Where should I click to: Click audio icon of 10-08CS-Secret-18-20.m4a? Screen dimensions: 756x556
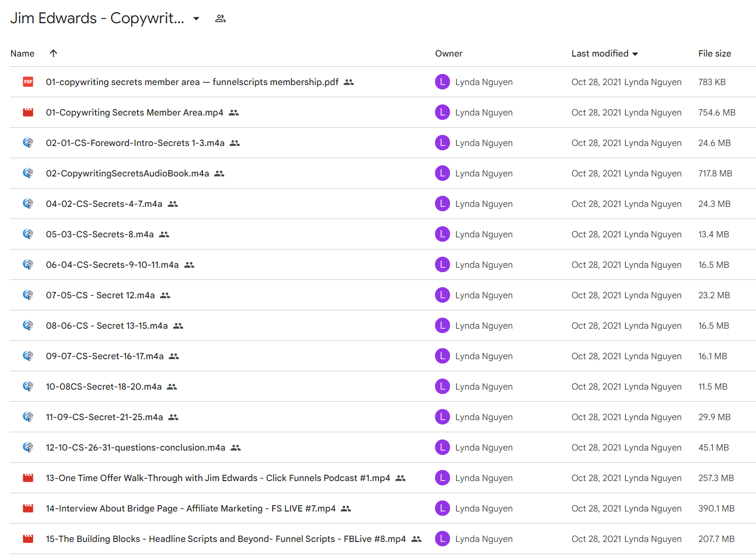28,387
